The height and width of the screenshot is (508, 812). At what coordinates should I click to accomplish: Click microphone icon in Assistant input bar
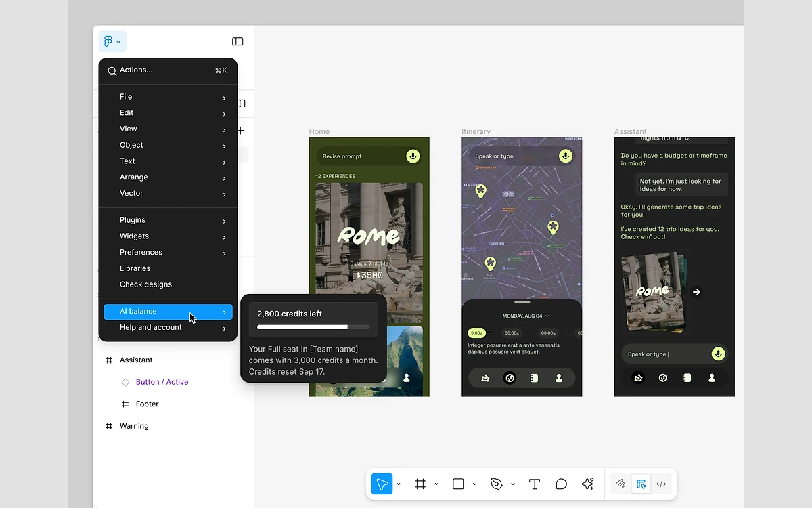coord(719,354)
